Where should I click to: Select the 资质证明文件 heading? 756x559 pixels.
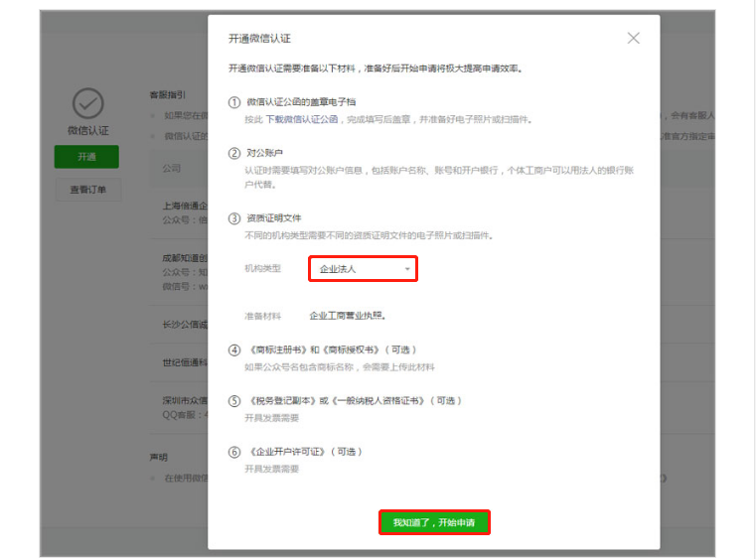pyautogui.click(x=274, y=217)
